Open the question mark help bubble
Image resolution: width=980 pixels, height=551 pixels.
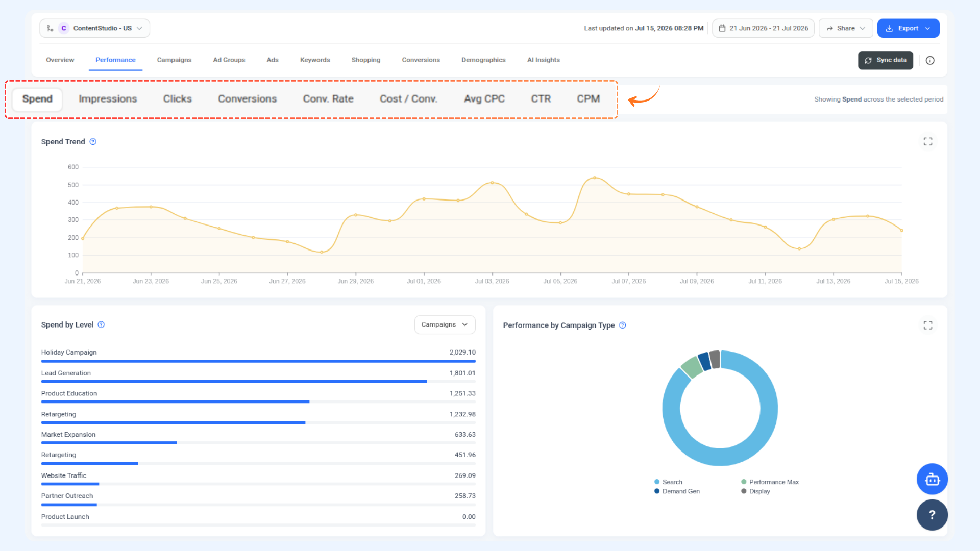coord(932,515)
